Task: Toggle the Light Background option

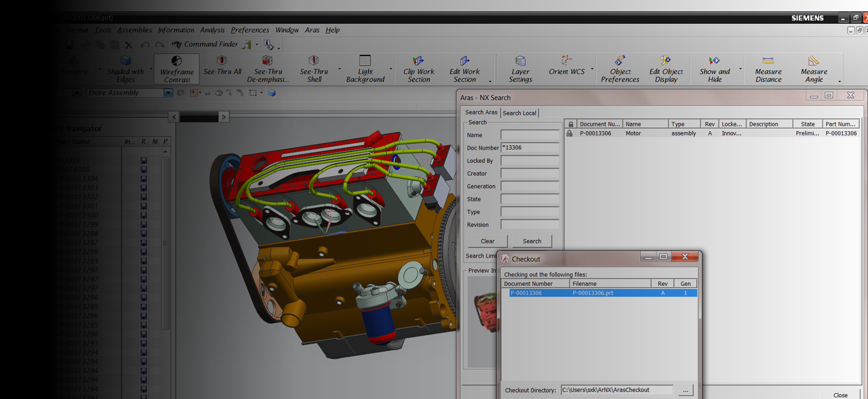Action: 365,69
